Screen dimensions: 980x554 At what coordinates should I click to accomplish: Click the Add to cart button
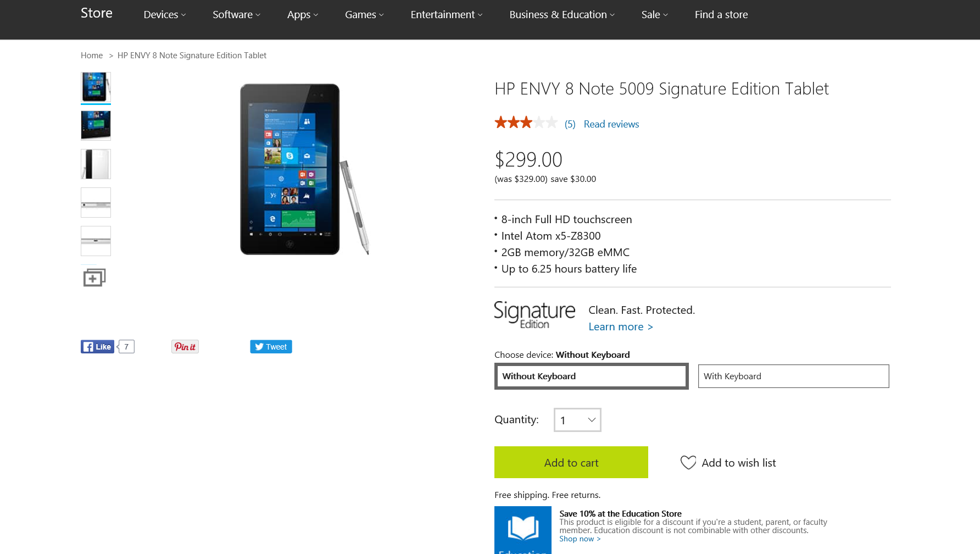[x=571, y=462]
